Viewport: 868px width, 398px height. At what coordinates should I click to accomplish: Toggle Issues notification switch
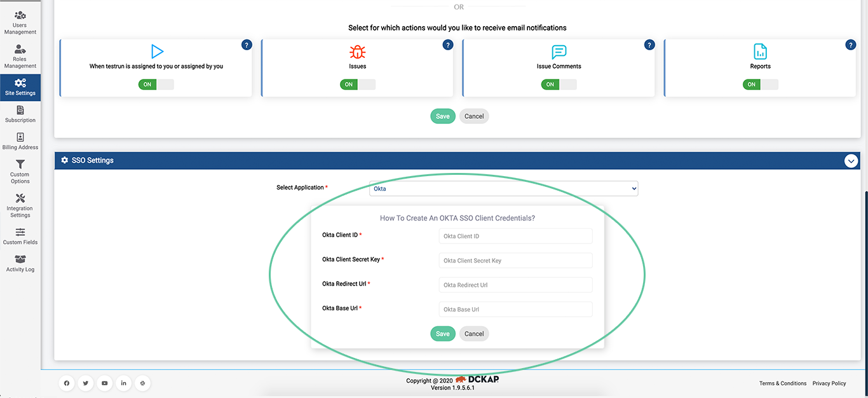358,85
